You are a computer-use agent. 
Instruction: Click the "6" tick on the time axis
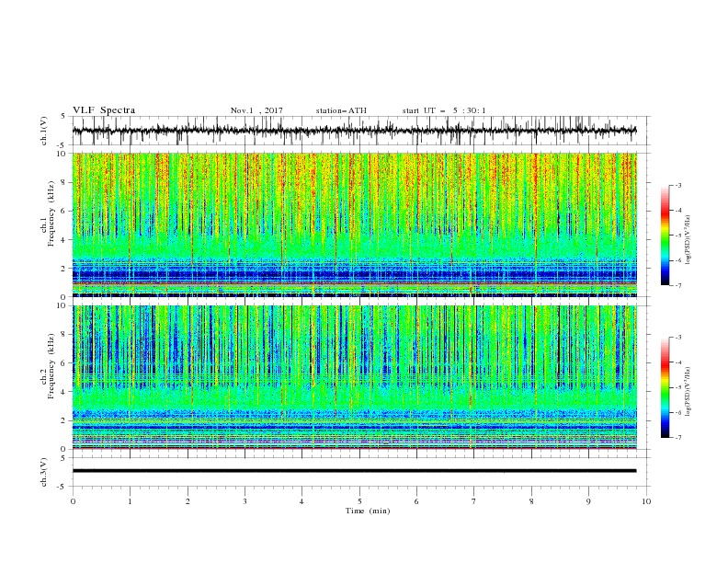(416, 501)
